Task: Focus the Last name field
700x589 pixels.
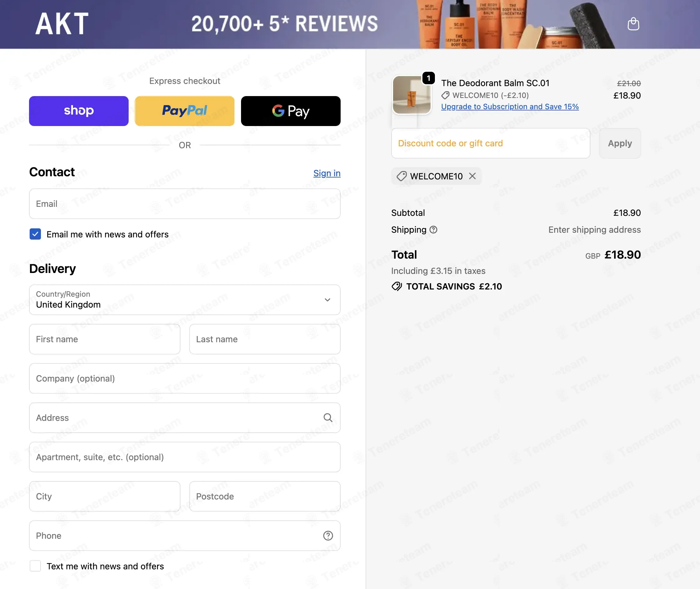Action: (265, 339)
